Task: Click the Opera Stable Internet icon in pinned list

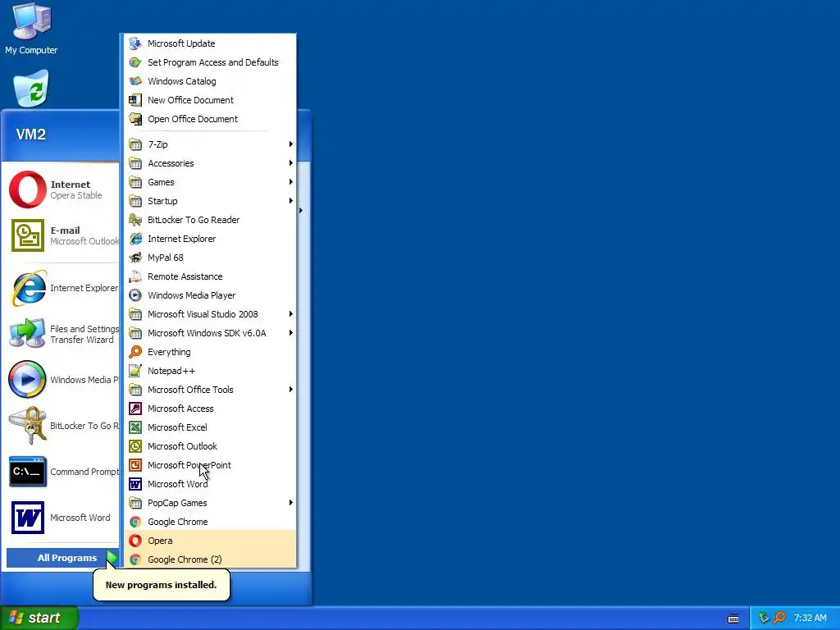Action: [27, 189]
